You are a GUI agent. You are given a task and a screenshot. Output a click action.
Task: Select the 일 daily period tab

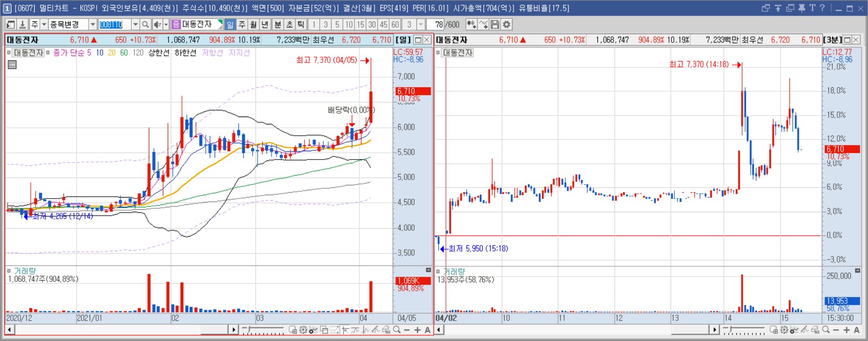coord(230,24)
